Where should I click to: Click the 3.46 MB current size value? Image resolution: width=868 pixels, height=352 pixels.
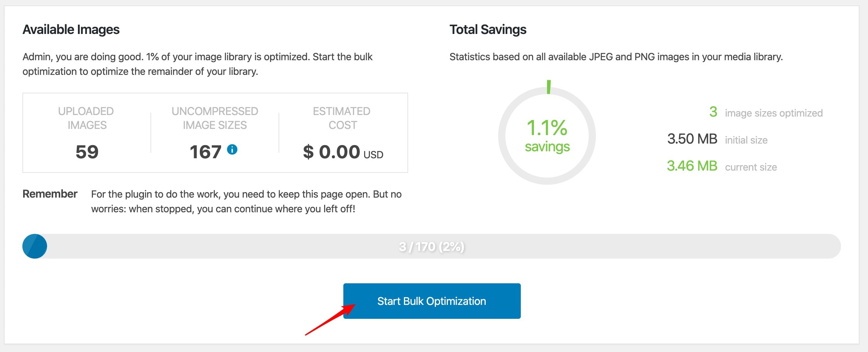(x=692, y=166)
